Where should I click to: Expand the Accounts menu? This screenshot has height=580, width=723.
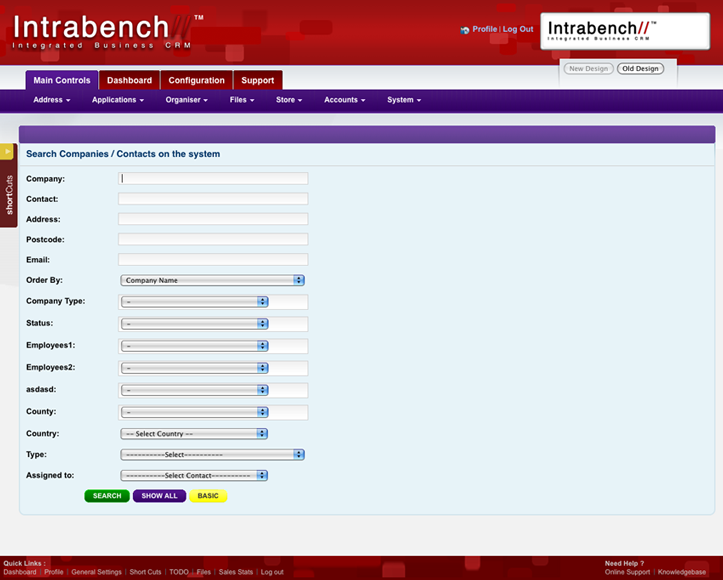pos(344,100)
